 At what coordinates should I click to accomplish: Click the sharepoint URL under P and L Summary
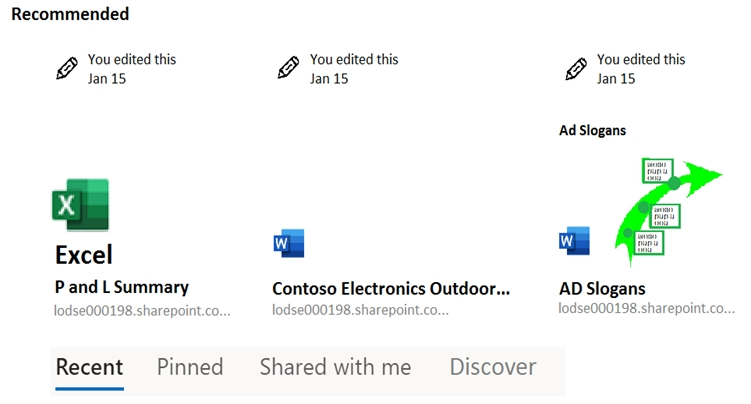(142, 310)
